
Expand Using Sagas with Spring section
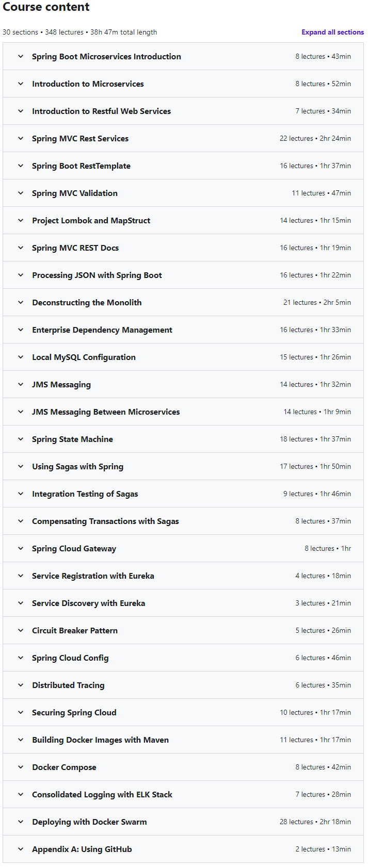pos(183,466)
